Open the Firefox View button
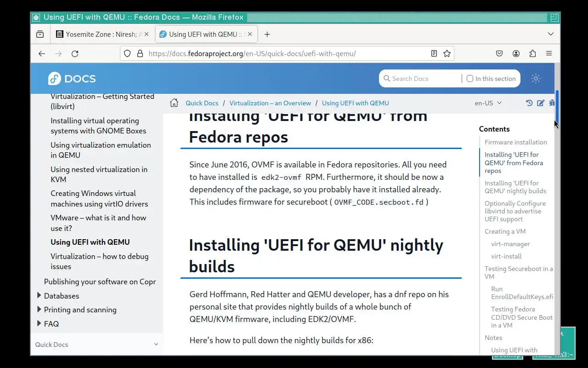This screenshot has width=588, height=368. [x=40, y=34]
